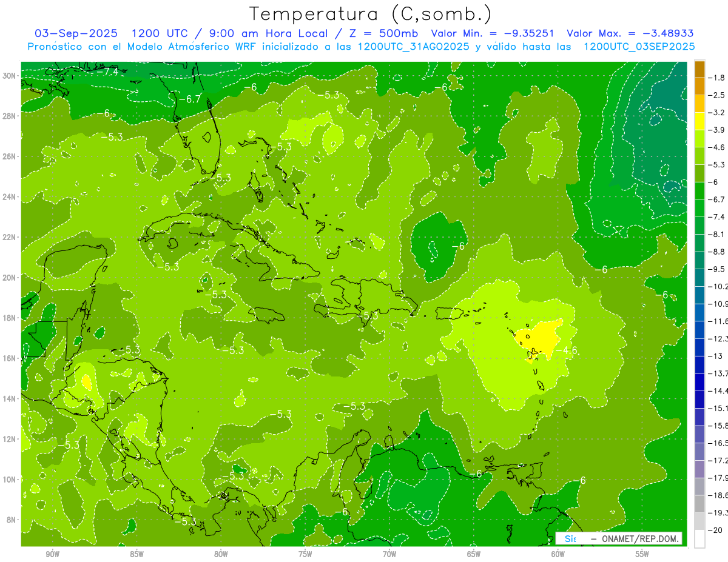Click the '12N' latitude axis label

tap(9, 439)
